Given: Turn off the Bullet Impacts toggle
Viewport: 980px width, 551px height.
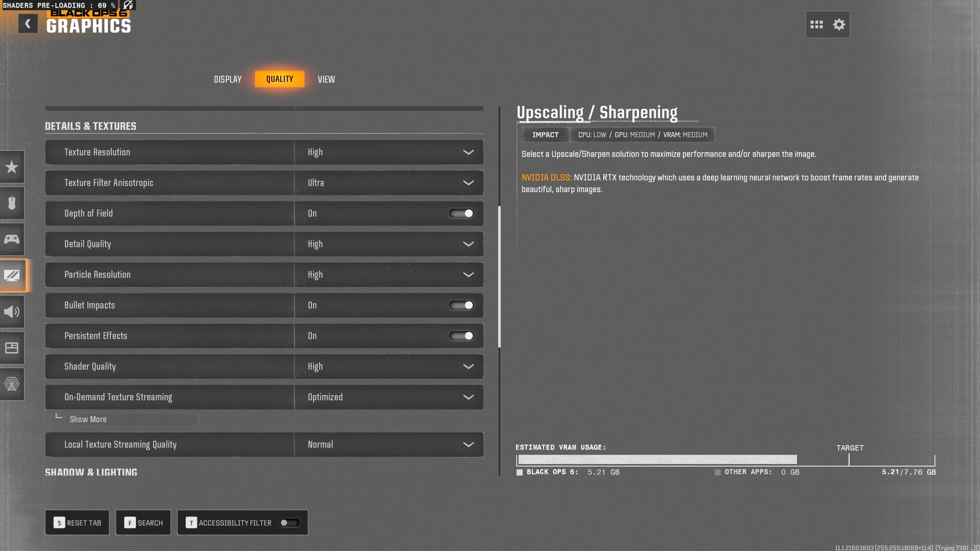Looking at the screenshot, I should click(461, 305).
